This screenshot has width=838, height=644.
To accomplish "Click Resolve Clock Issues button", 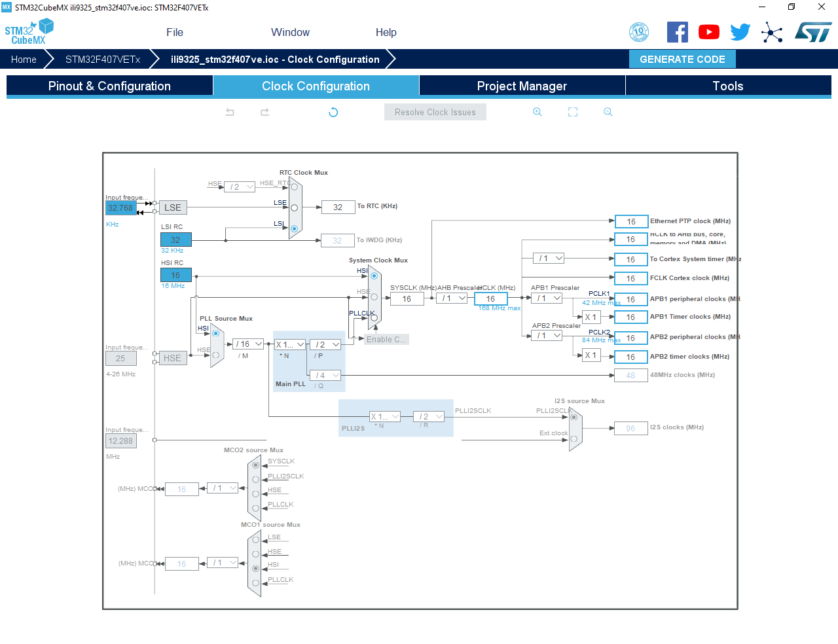I will coord(435,112).
